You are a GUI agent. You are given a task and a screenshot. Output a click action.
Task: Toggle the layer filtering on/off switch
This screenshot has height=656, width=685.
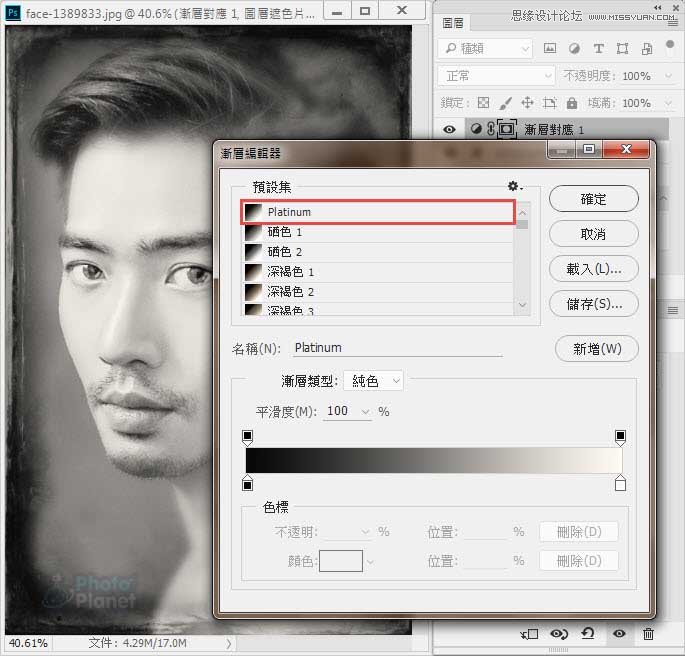pos(670,46)
